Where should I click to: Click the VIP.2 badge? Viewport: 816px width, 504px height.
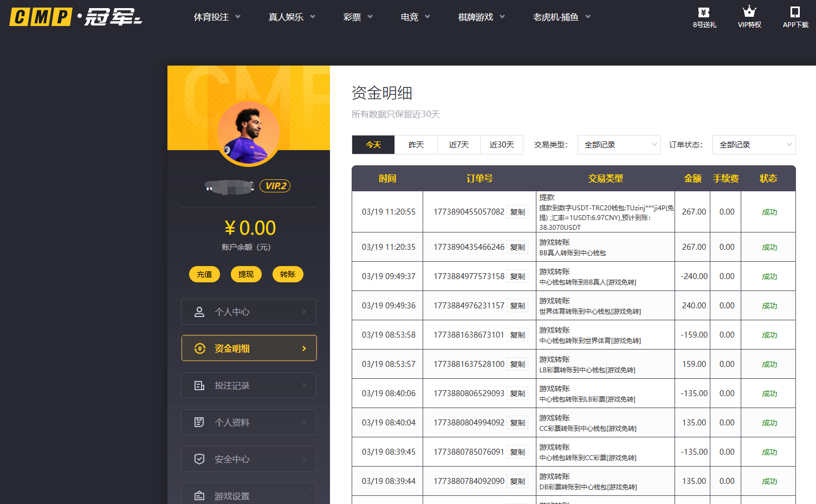click(x=275, y=185)
